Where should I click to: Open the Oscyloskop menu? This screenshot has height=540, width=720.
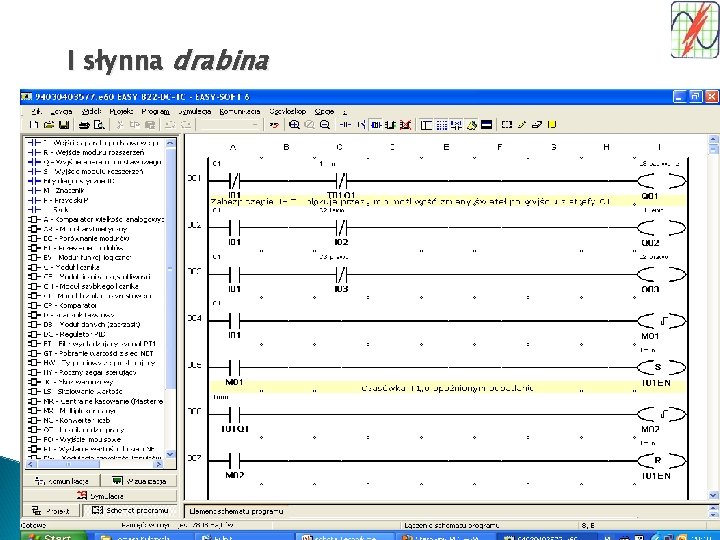pyautogui.click(x=287, y=111)
